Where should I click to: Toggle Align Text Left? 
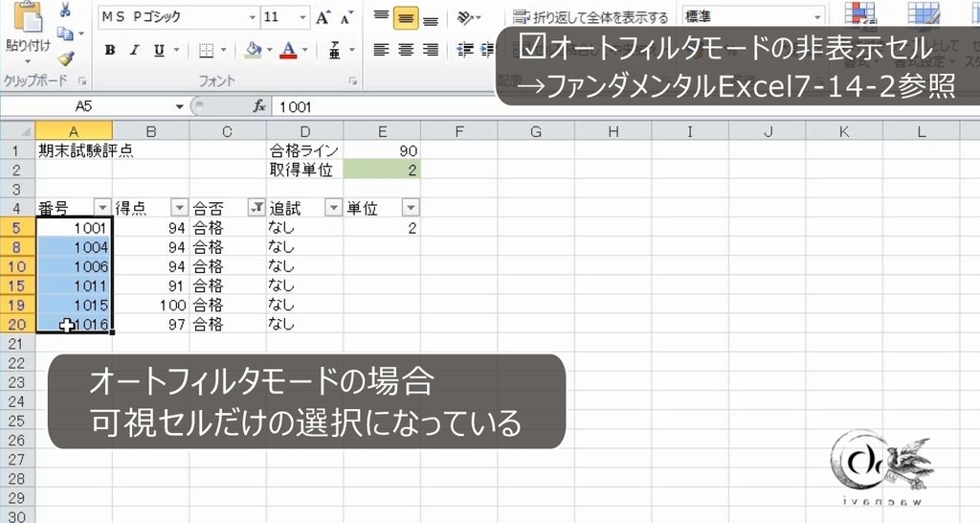(381, 50)
